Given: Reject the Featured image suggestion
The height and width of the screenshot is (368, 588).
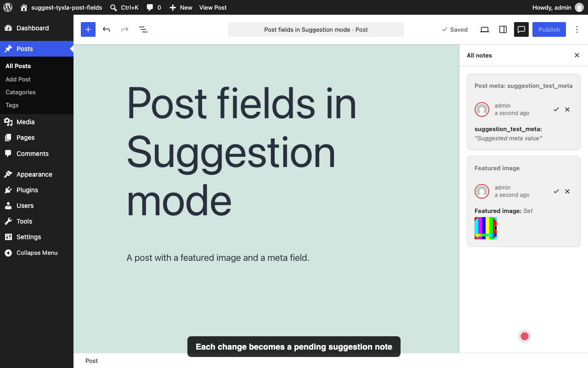Looking at the screenshot, I should (x=567, y=191).
